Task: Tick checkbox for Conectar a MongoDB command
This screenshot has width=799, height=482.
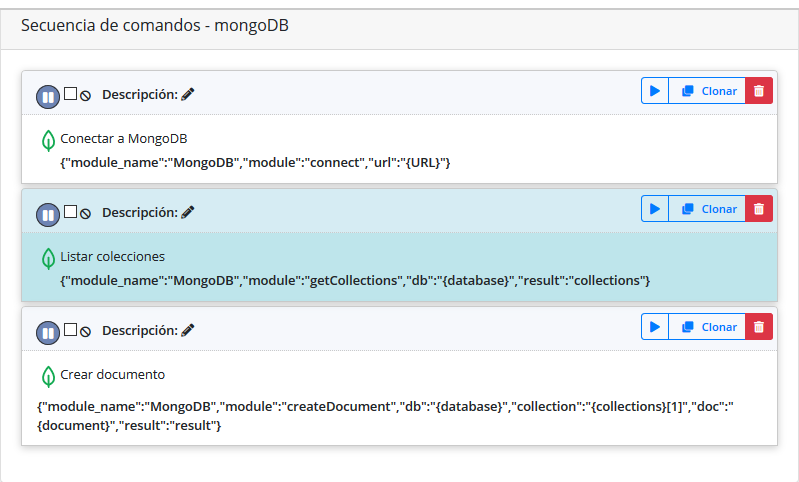Action: click(70, 94)
